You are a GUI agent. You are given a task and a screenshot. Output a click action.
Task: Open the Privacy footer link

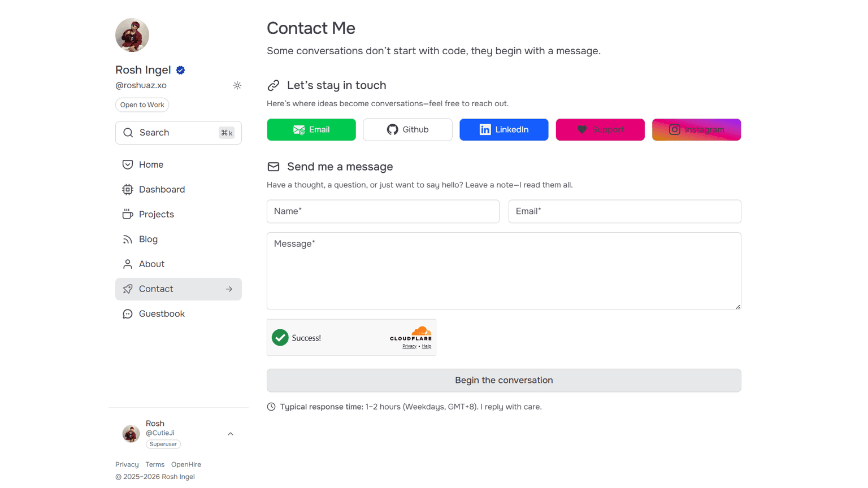(127, 464)
